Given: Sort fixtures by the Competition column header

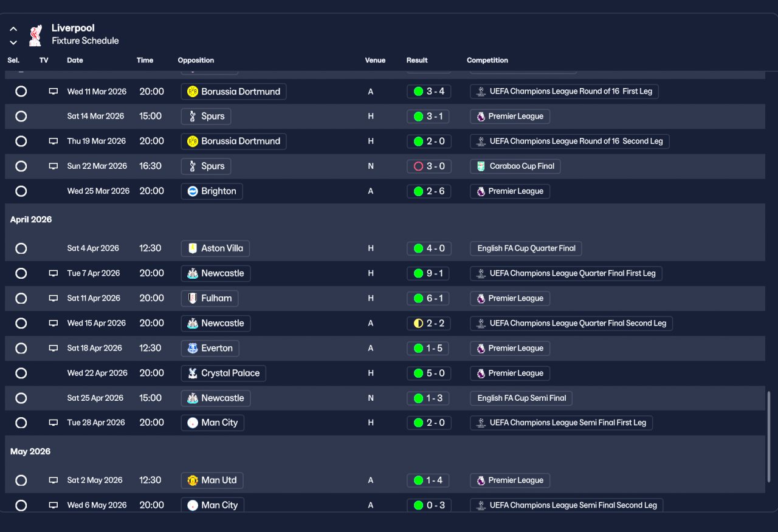Looking at the screenshot, I should (x=487, y=61).
